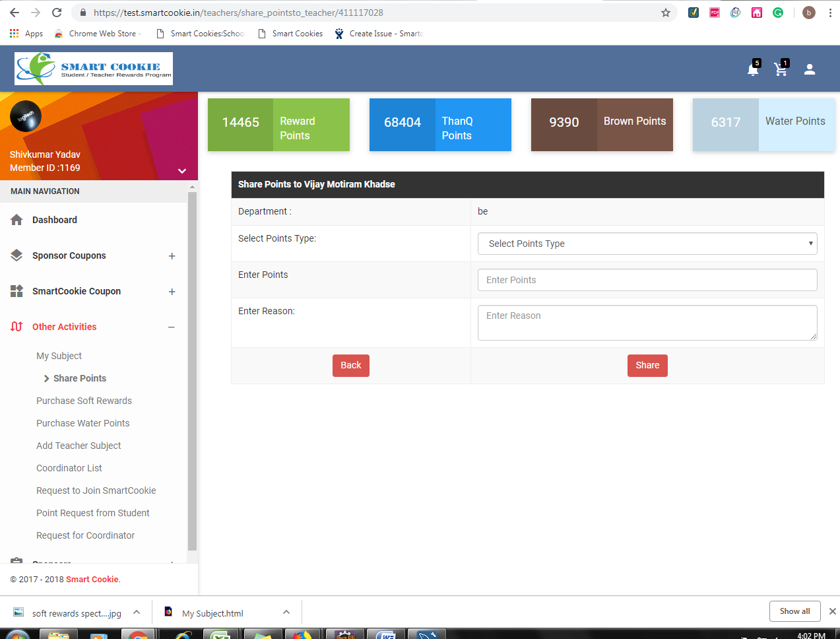Click the Show all downloads button
Viewport: 840px width, 639px height.
[x=794, y=611]
